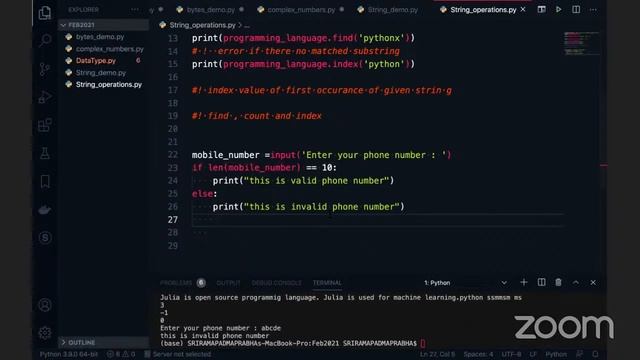The height and width of the screenshot is (360, 640).
Task: Open the Manage settings gear
Action: 45,333
